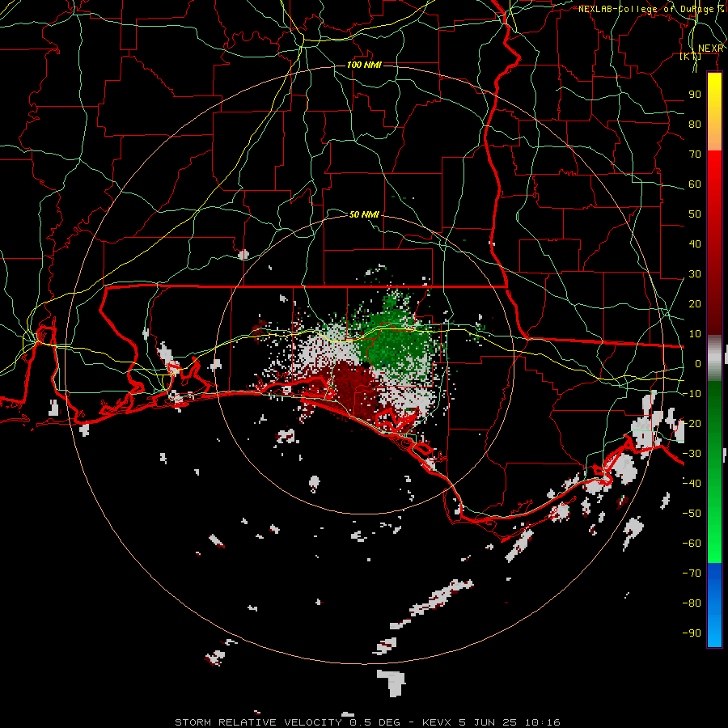Select the positive 20 value on velocity scale
Screen dimensions: 728x728
tap(695, 303)
